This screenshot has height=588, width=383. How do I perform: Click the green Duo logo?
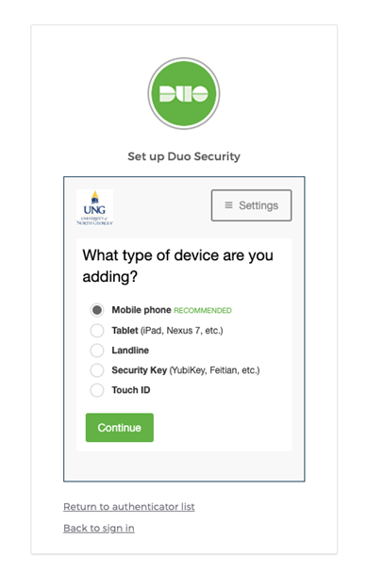[184, 93]
